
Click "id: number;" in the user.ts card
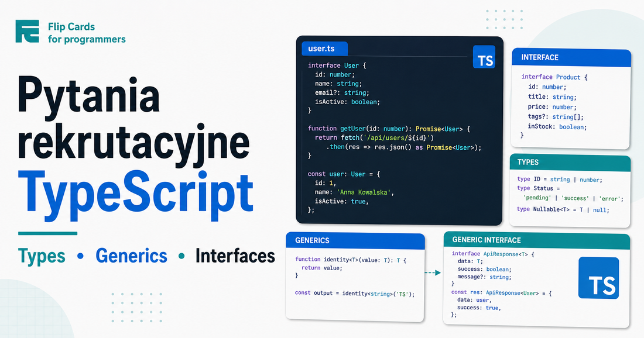click(335, 75)
